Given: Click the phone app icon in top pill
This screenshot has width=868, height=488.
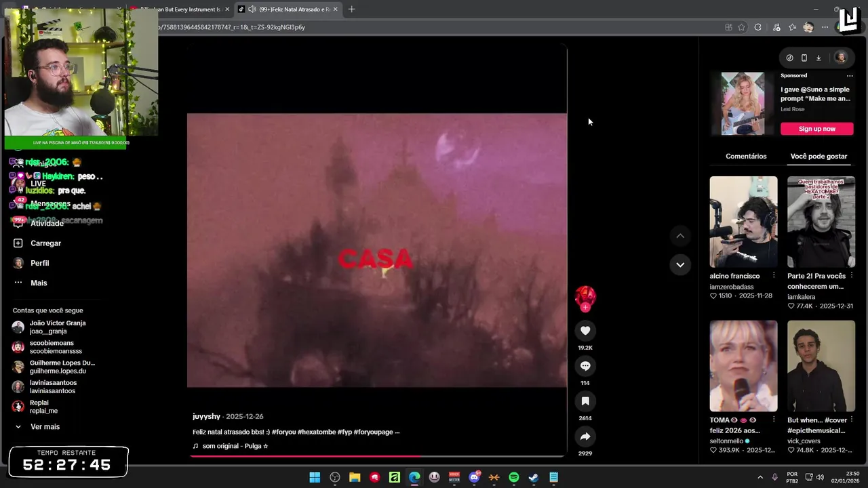Looking at the screenshot, I should [804, 58].
